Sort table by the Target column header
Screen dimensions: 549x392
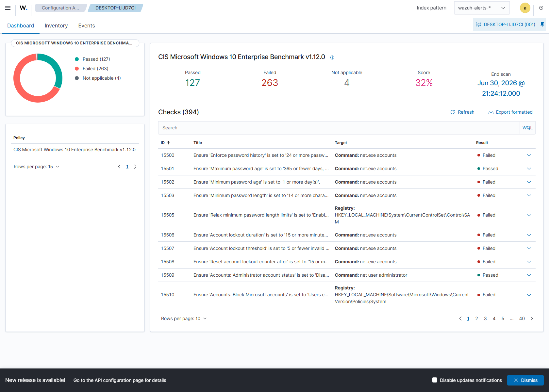point(341,143)
